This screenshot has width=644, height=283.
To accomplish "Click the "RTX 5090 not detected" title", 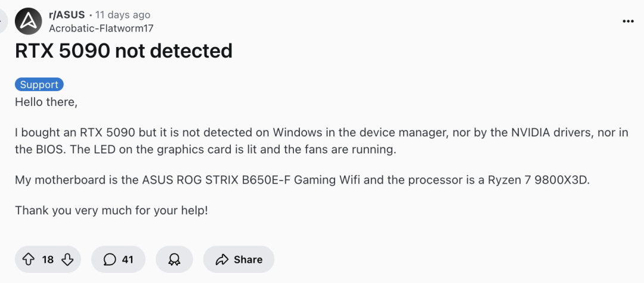I will point(124,51).
